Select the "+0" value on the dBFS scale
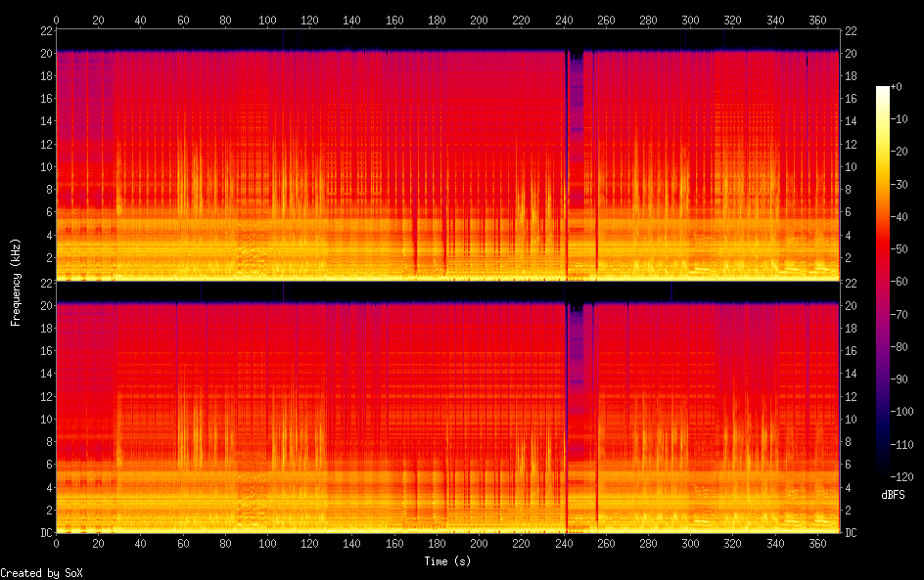 click(899, 88)
